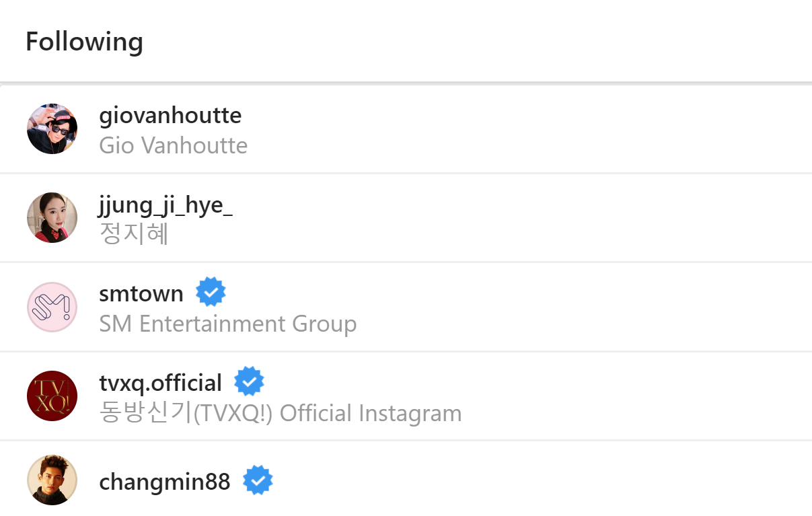Go to the jjung_ji_hye_ username link

coord(165,205)
